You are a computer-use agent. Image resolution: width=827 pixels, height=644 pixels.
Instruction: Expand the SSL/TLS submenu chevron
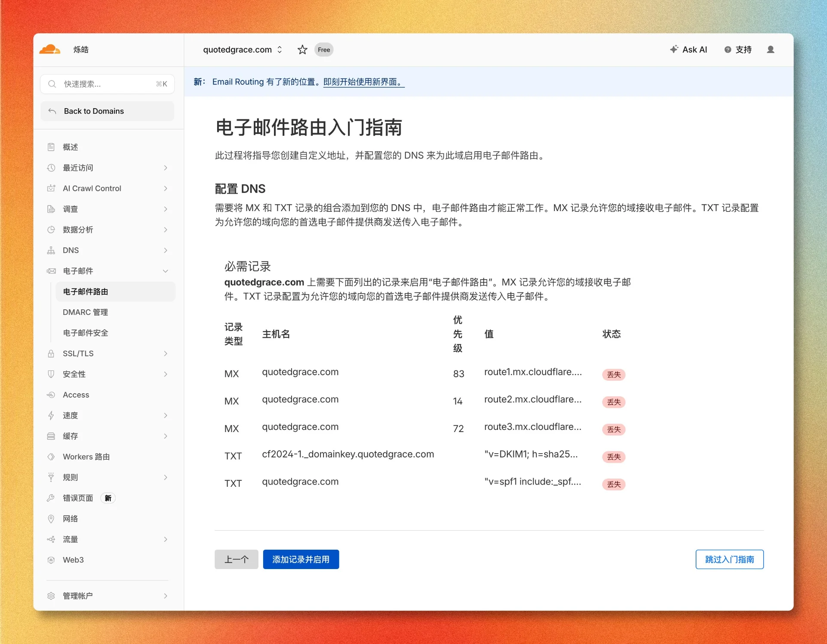click(x=165, y=353)
